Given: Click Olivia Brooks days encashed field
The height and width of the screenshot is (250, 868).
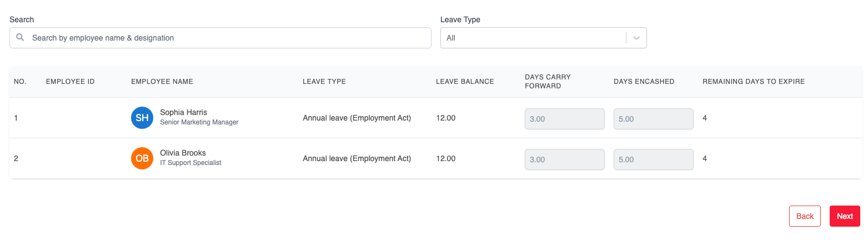Looking at the screenshot, I should (653, 159).
